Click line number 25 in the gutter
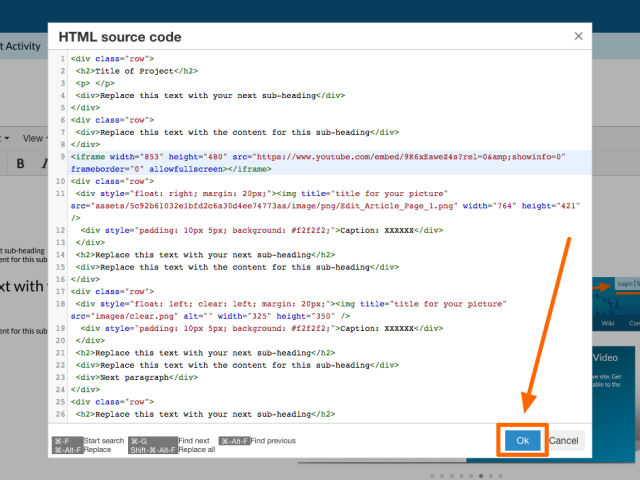The width and height of the screenshot is (640, 480). 60,402
